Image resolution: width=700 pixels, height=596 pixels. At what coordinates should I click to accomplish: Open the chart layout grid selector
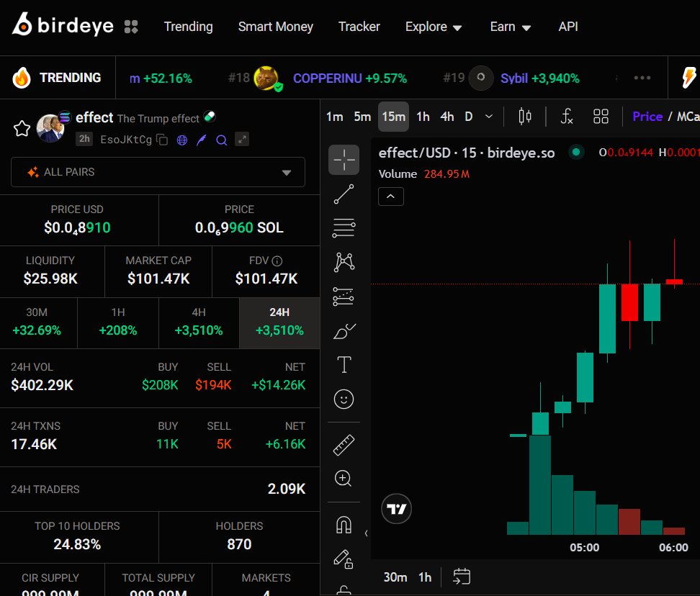(x=601, y=117)
